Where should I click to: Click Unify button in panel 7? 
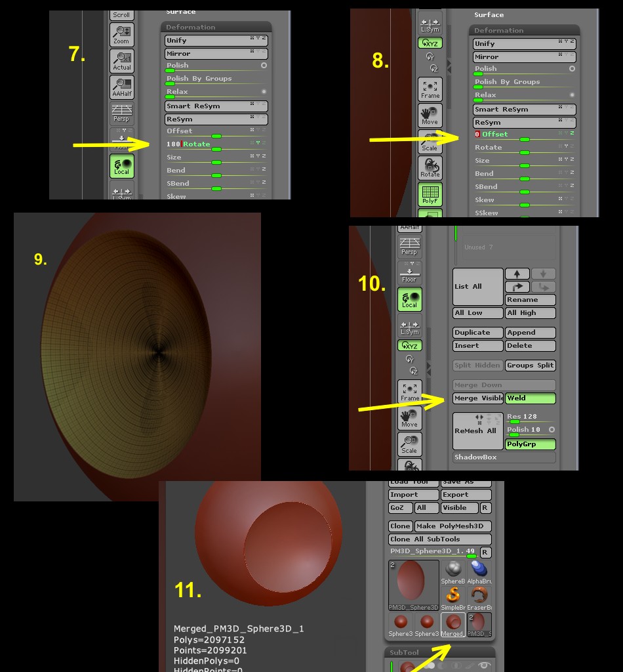[216, 40]
